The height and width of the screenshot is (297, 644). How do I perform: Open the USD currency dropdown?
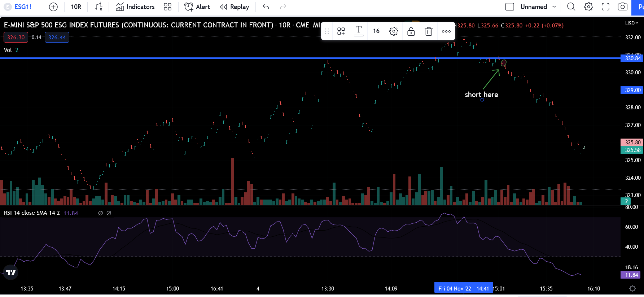click(631, 23)
